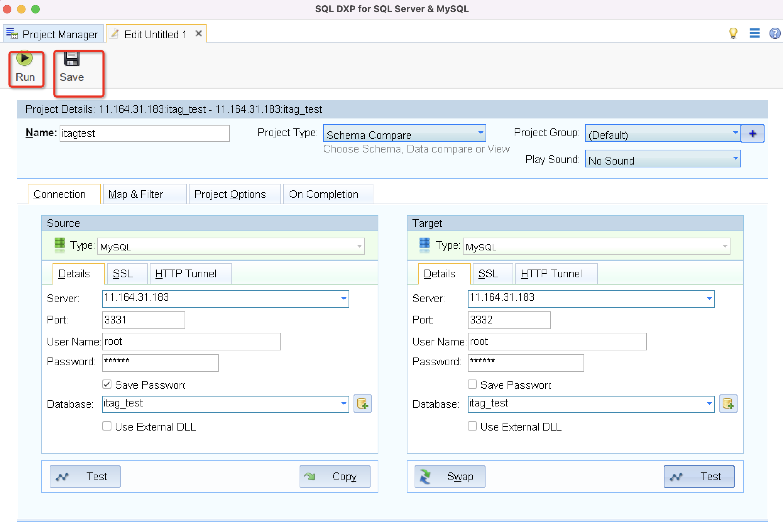
Task: Uncheck Source Save Password checkbox
Action: pos(107,384)
